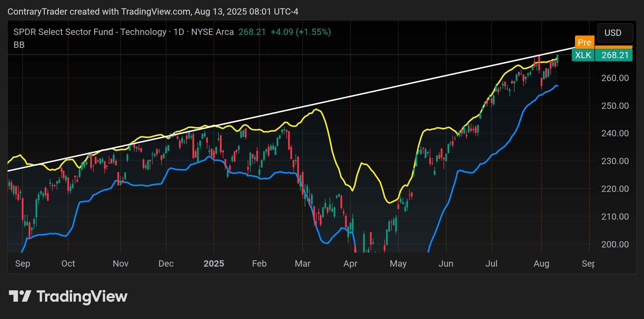The width and height of the screenshot is (644, 319).
Task: Select the Feb time axis label
Action: click(259, 263)
